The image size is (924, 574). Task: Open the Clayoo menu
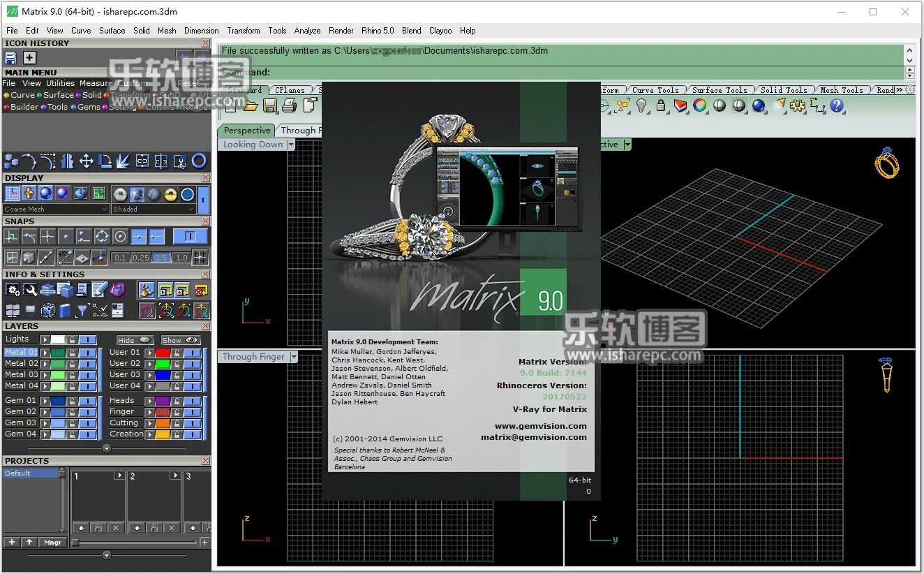440,31
